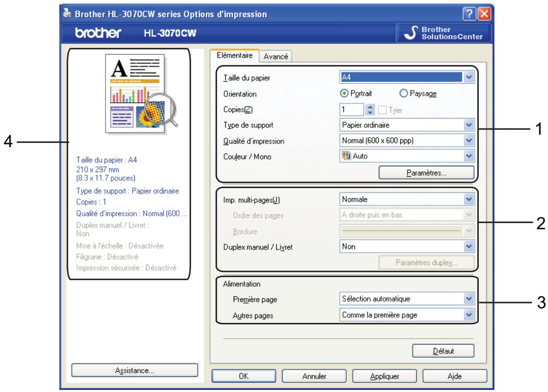
Task: Click 'Mise à l'échelle : Désactivée' summary text
Action: (120, 245)
